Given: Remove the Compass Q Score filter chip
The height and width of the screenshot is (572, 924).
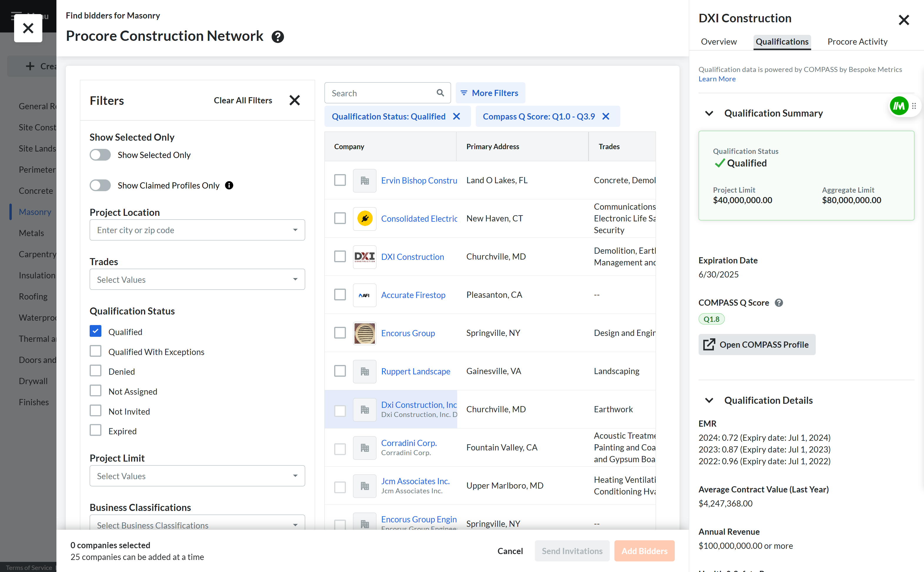Looking at the screenshot, I should click(606, 117).
